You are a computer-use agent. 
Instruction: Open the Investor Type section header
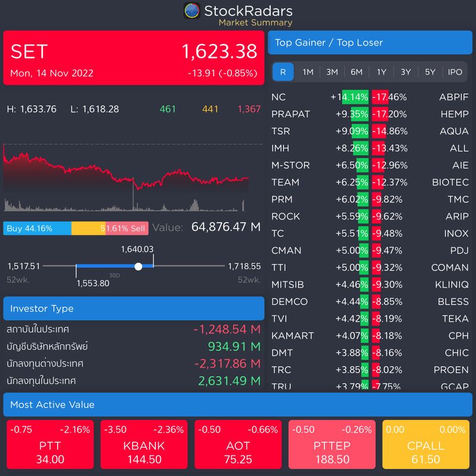point(133,308)
